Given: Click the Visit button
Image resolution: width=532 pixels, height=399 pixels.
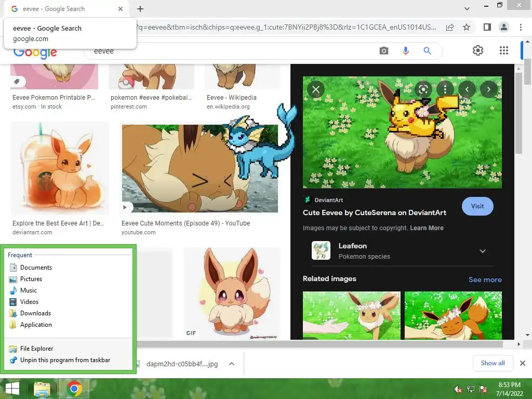Looking at the screenshot, I should click(477, 206).
